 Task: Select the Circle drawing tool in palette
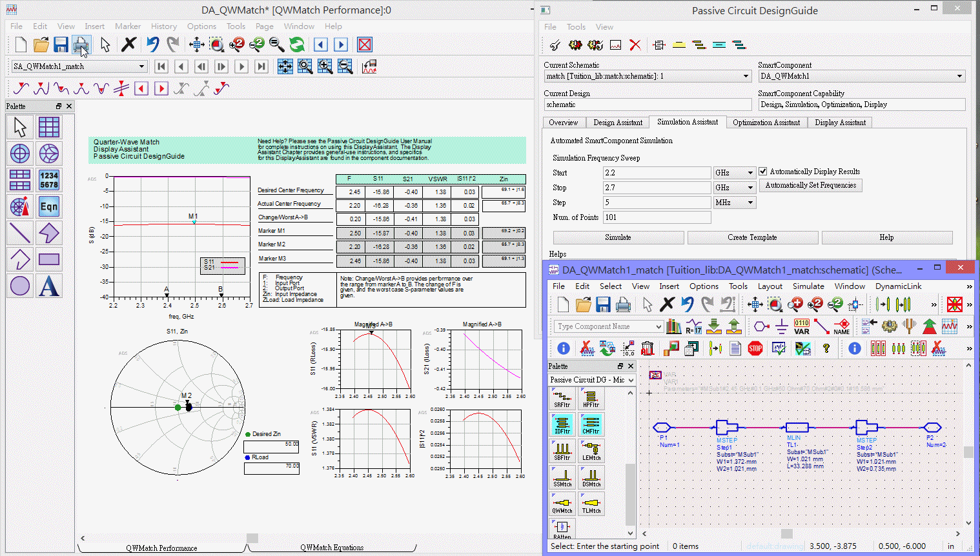coord(20,286)
